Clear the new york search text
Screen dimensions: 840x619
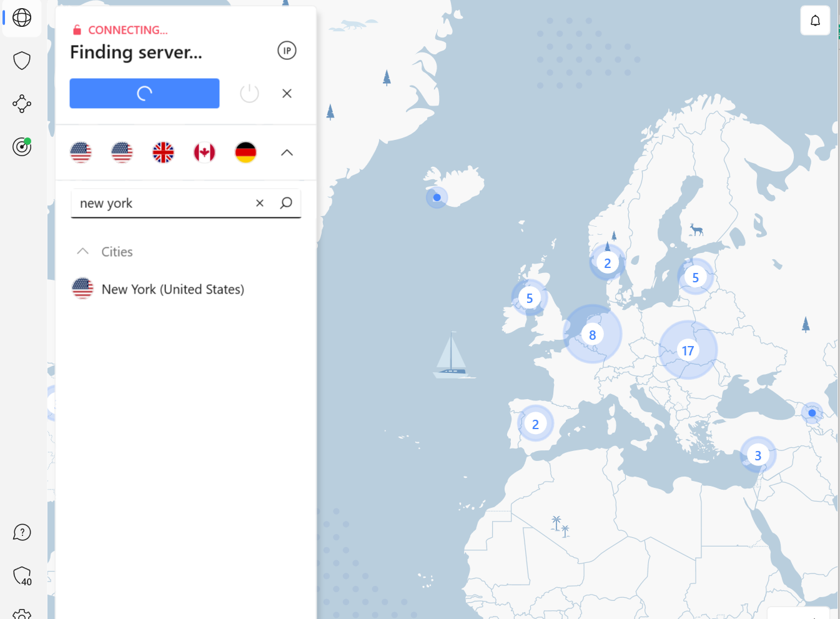click(x=260, y=203)
